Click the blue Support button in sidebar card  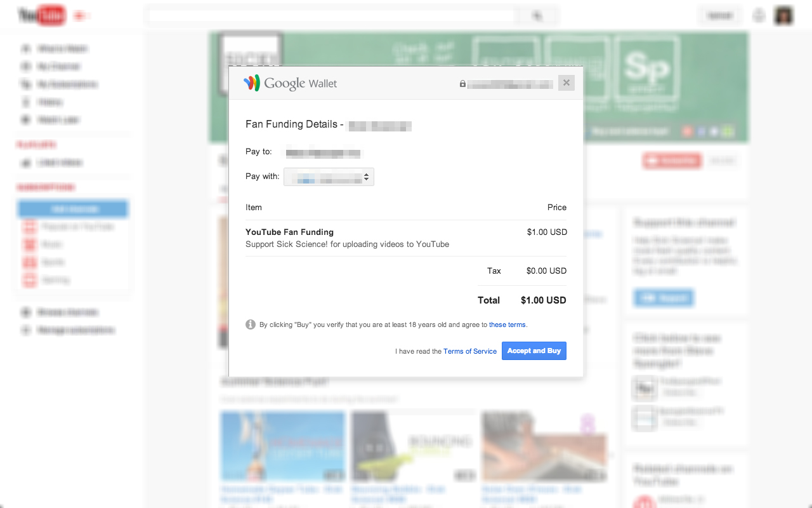click(664, 297)
